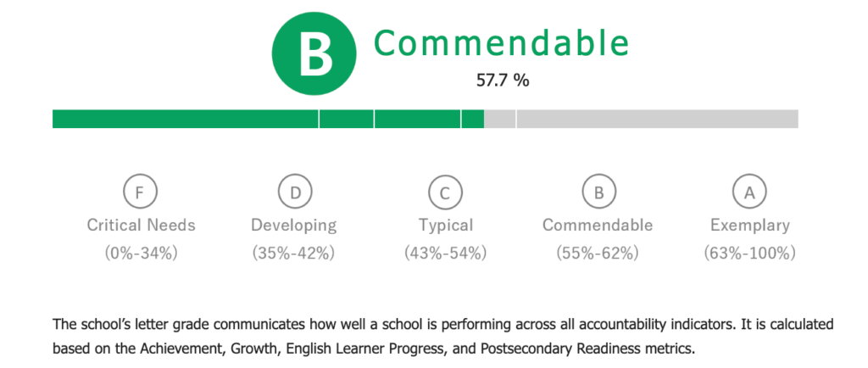This screenshot has width=868, height=368.
Task: Click the first green progress bar segment
Action: [x=186, y=119]
